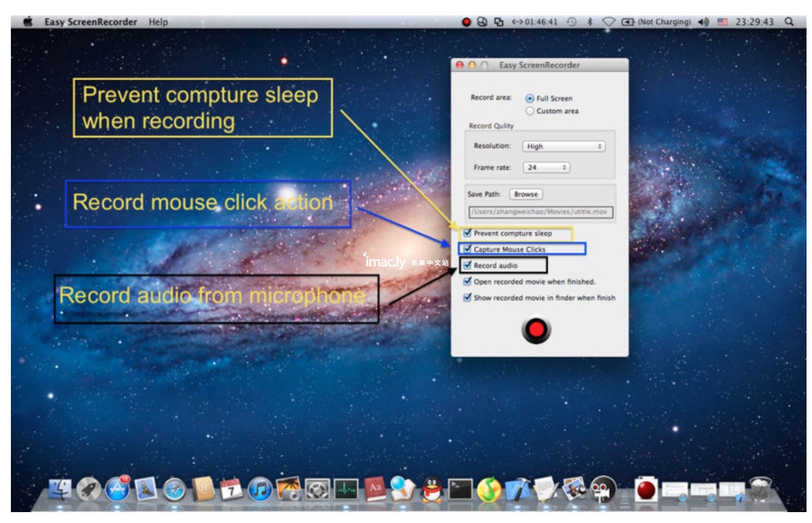The width and height of the screenshot is (812, 523).
Task: Open Spotlight search magnifier icon
Action: point(789,22)
